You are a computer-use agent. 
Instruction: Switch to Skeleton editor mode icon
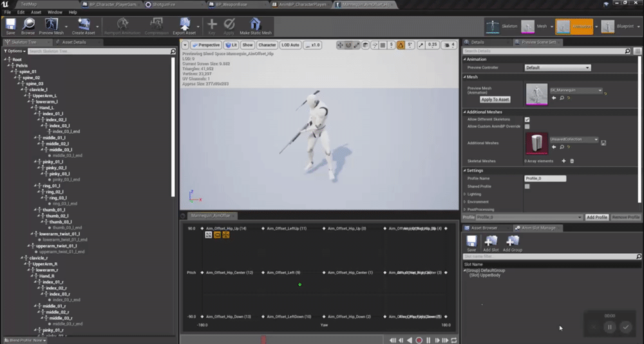pos(494,26)
